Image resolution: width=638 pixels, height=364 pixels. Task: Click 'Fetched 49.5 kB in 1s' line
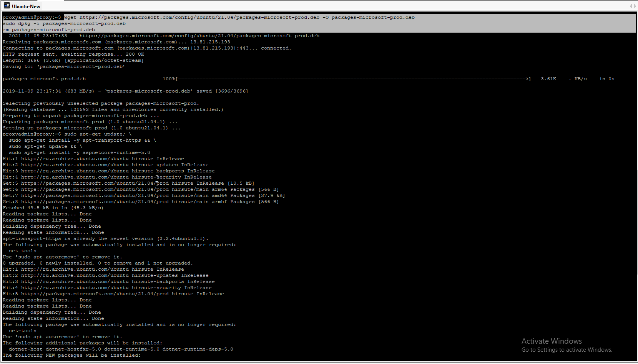(53, 208)
